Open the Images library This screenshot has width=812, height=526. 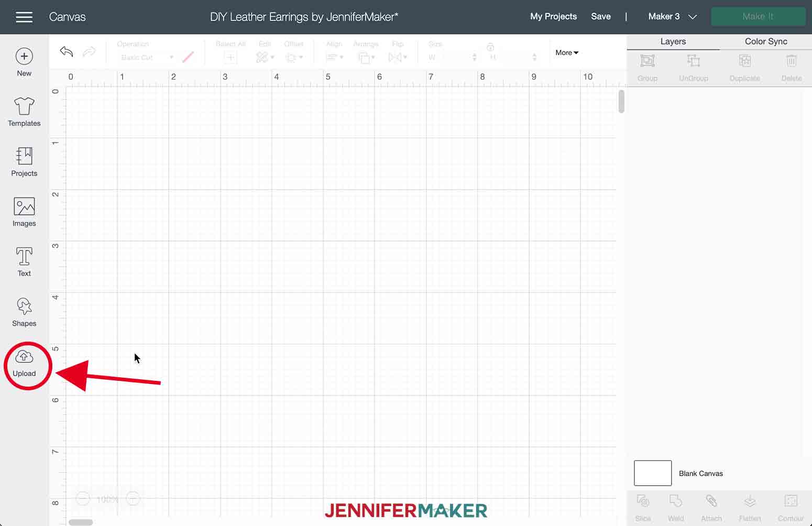pyautogui.click(x=24, y=212)
